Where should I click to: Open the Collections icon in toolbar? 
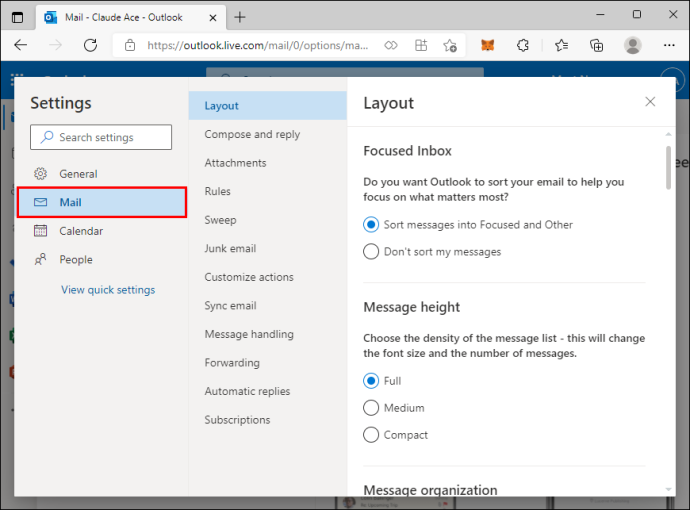596,45
